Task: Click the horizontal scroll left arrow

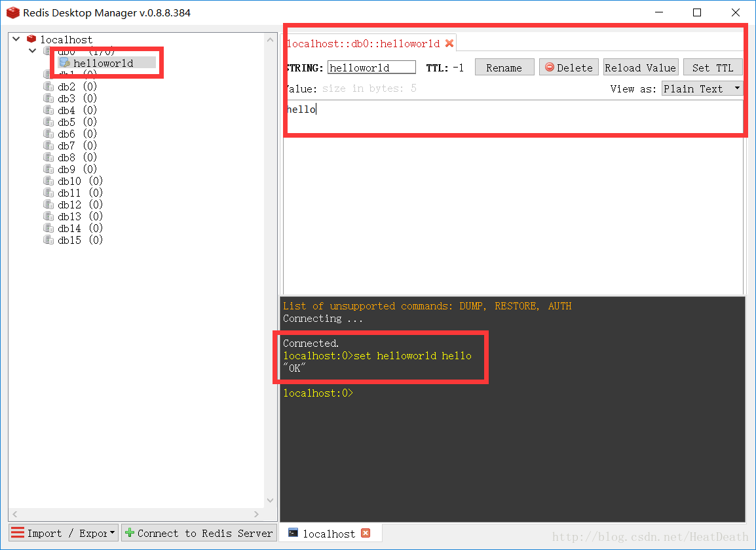Action: click(x=14, y=515)
